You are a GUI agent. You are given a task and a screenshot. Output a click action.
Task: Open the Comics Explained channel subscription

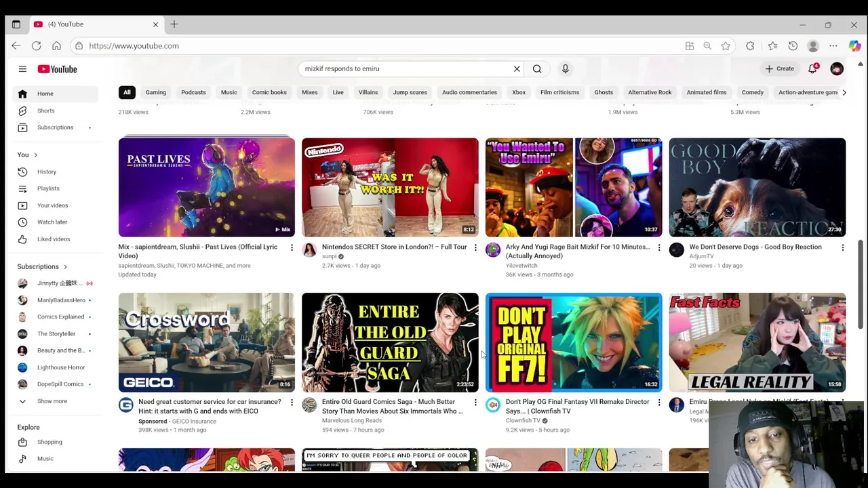[54, 317]
